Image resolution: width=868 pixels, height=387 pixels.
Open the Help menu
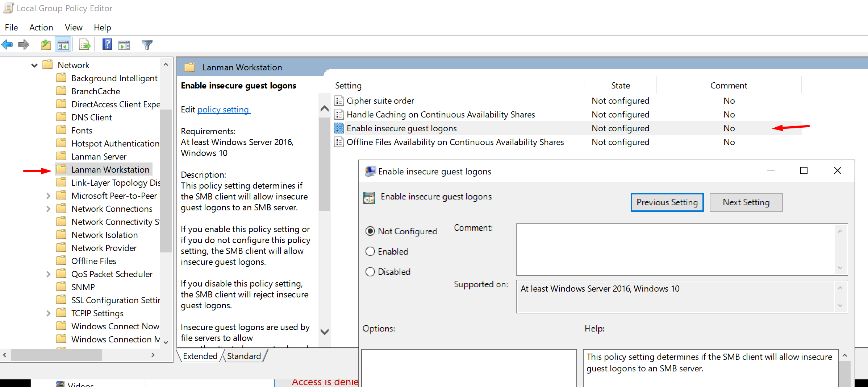tap(102, 28)
